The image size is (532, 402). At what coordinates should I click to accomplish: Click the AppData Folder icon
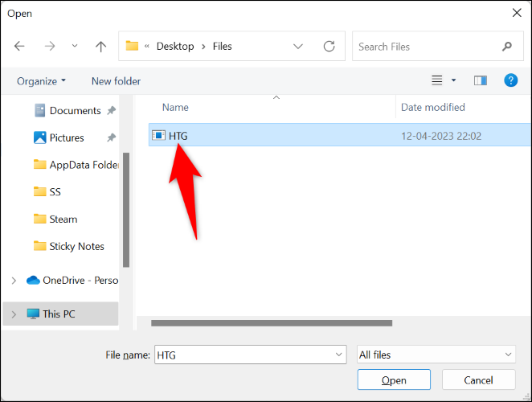(x=39, y=164)
